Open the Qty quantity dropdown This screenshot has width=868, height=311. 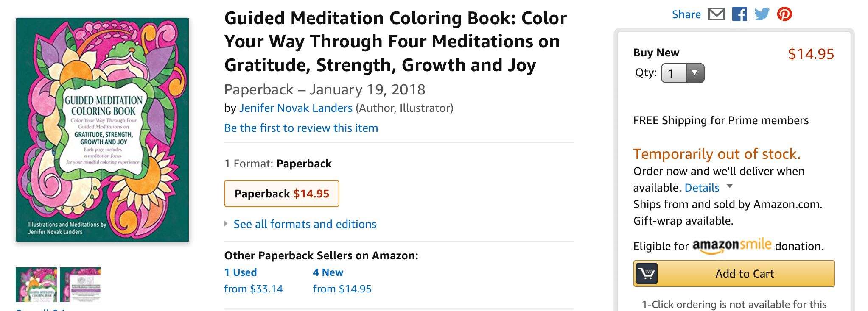(x=683, y=73)
